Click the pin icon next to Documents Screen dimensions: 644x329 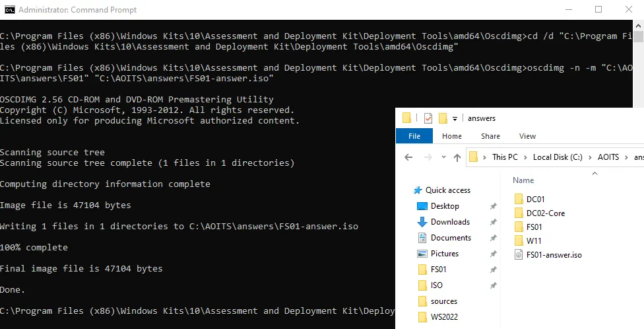point(494,238)
